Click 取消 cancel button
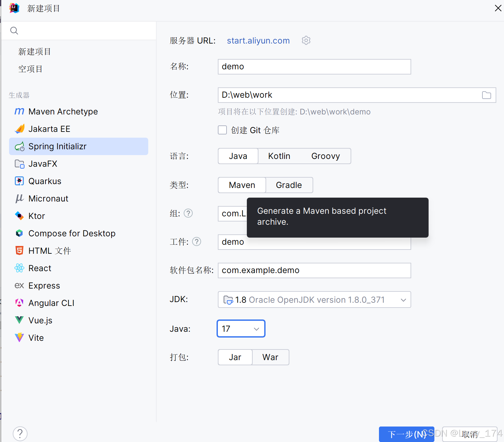Image resolution: width=504 pixels, height=442 pixels. point(470,434)
